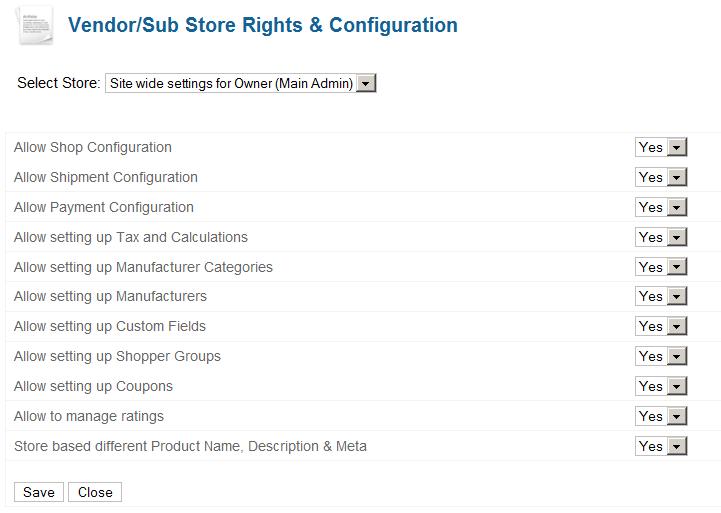Open Allow Payment Configuration dropdown
This screenshot has width=721, height=513.
coord(661,208)
